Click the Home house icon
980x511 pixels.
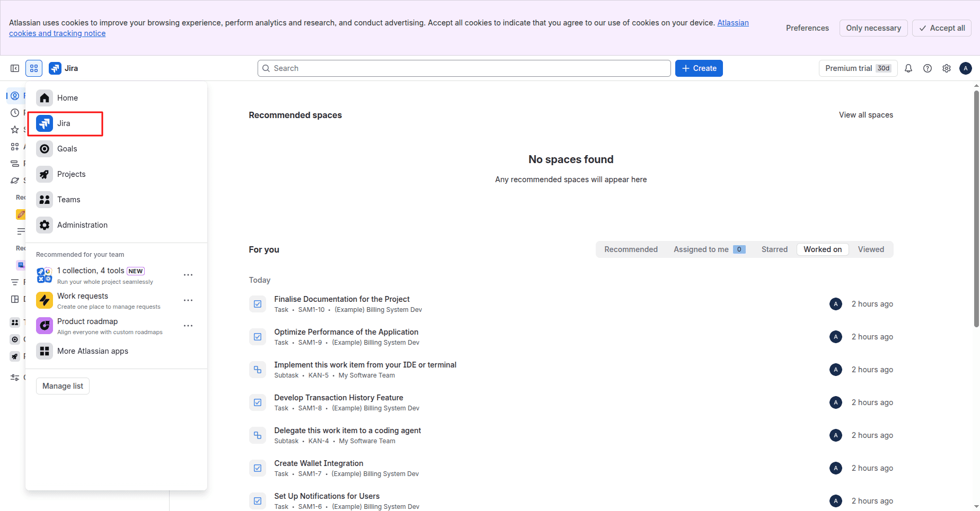click(x=45, y=98)
